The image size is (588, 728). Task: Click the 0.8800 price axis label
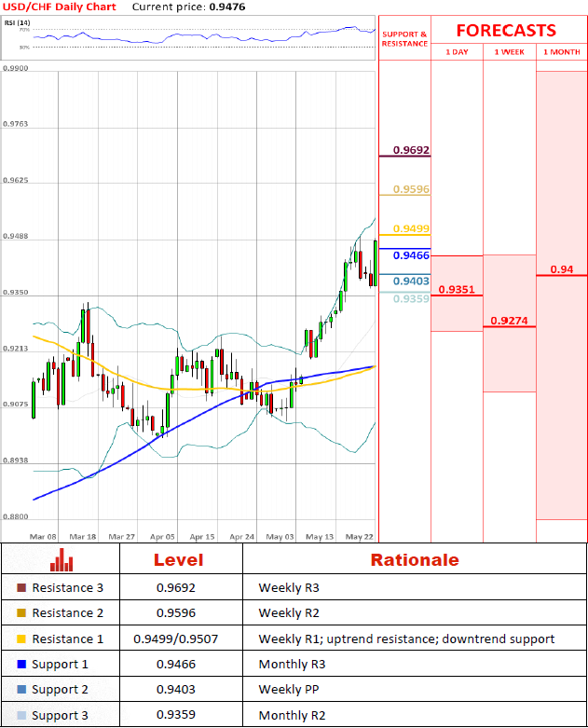(x=15, y=516)
